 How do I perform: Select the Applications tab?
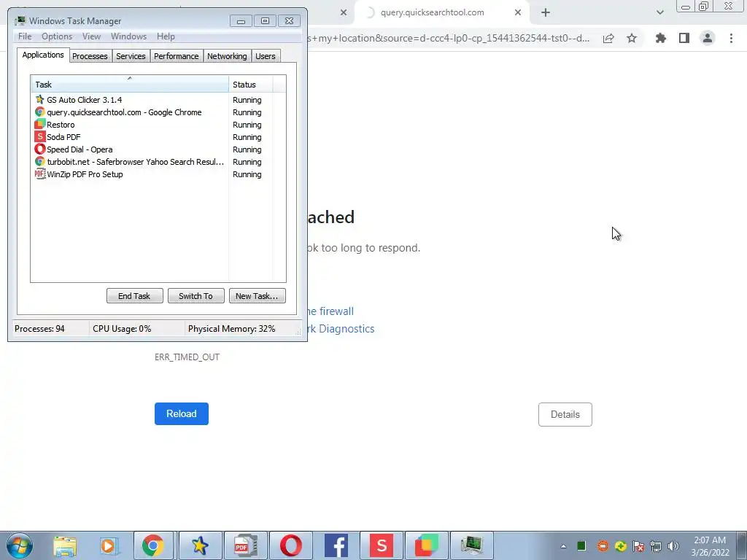tap(43, 55)
